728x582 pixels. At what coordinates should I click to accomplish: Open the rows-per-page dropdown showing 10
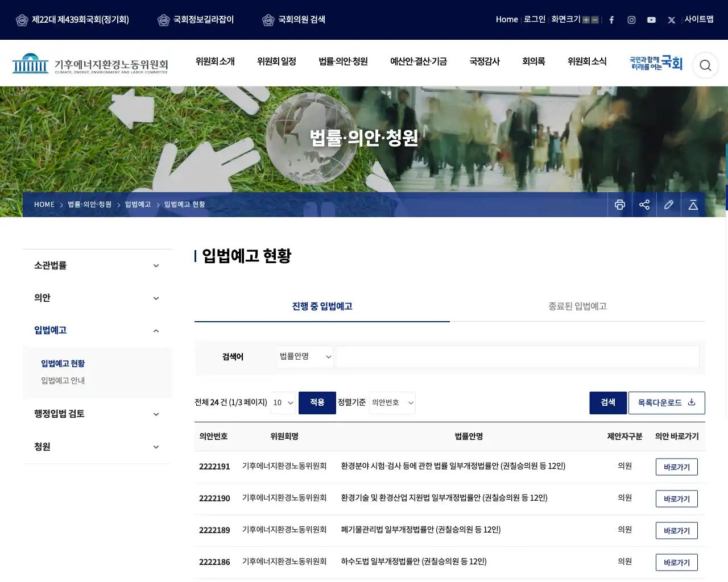[x=283, y=403]
